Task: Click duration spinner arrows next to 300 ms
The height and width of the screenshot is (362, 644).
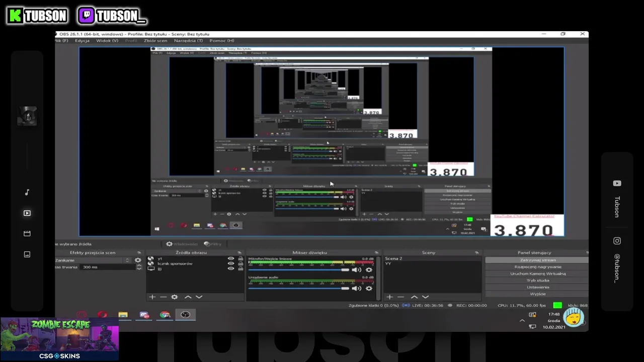Action: tap(139, 267)
